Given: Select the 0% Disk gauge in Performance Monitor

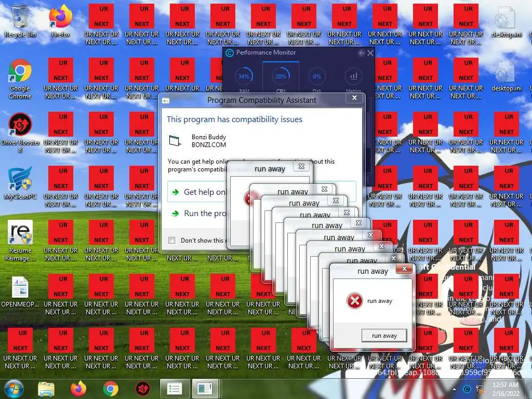Looking at the screenshot, I should (317, 76).
